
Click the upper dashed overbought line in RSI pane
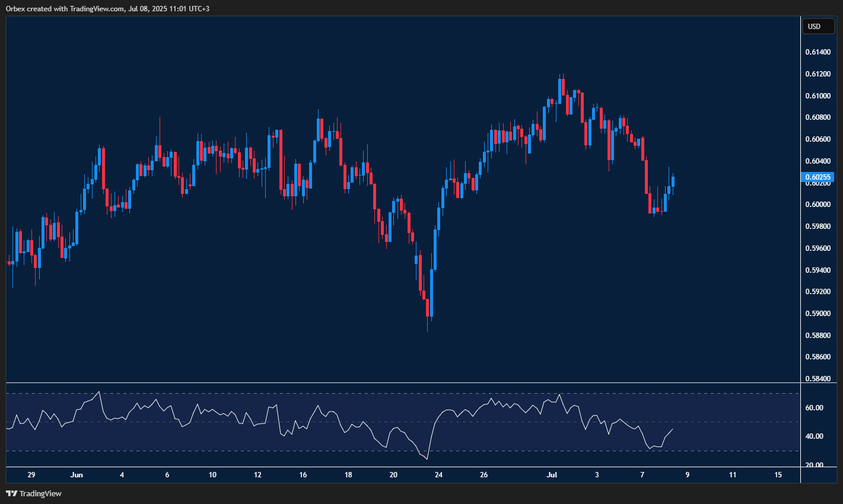(356, 393)
